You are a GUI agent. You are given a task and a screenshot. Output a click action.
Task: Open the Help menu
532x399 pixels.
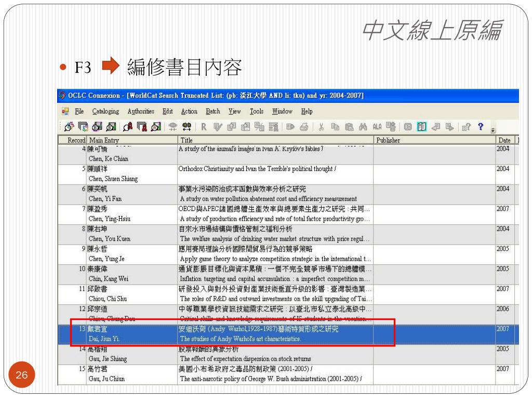pyautogui.click(x=307, y=111)
